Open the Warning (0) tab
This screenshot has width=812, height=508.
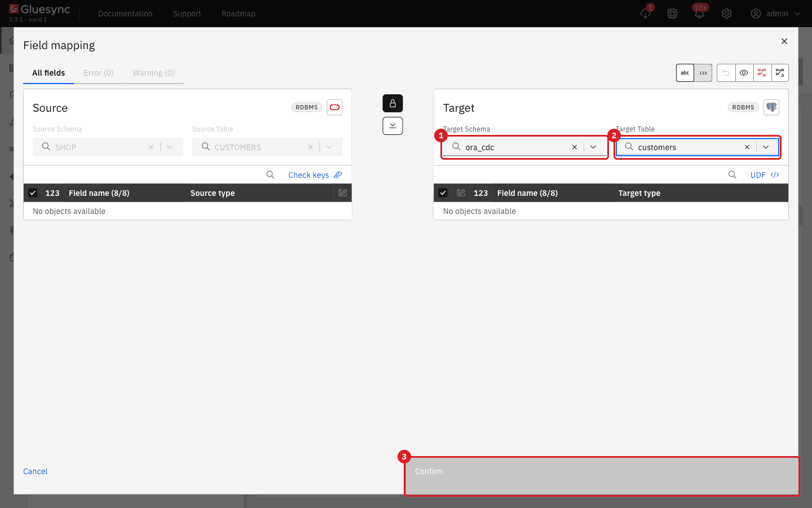click(153, 73)
